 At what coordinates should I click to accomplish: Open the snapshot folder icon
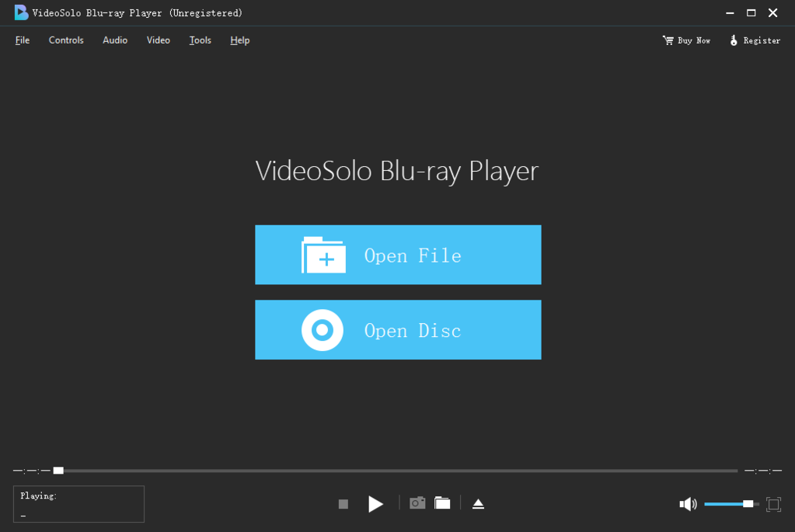coord(442,503)
